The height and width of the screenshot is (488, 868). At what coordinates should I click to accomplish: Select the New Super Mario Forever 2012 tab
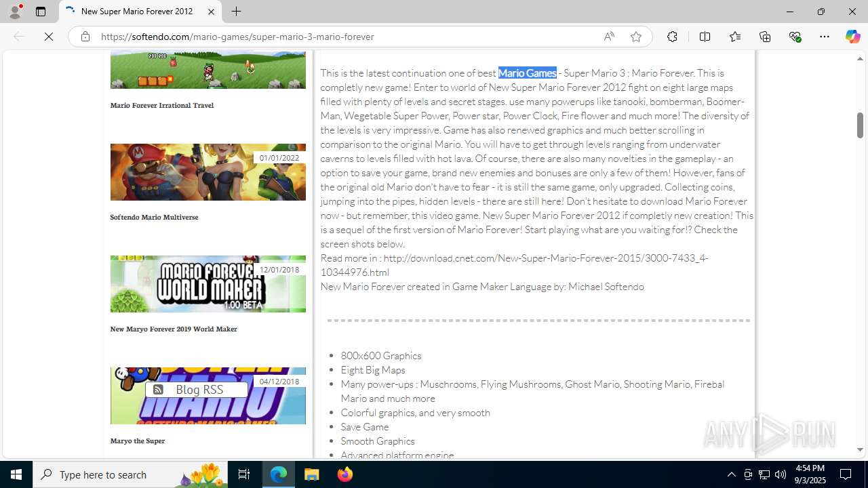click(140, 12)
